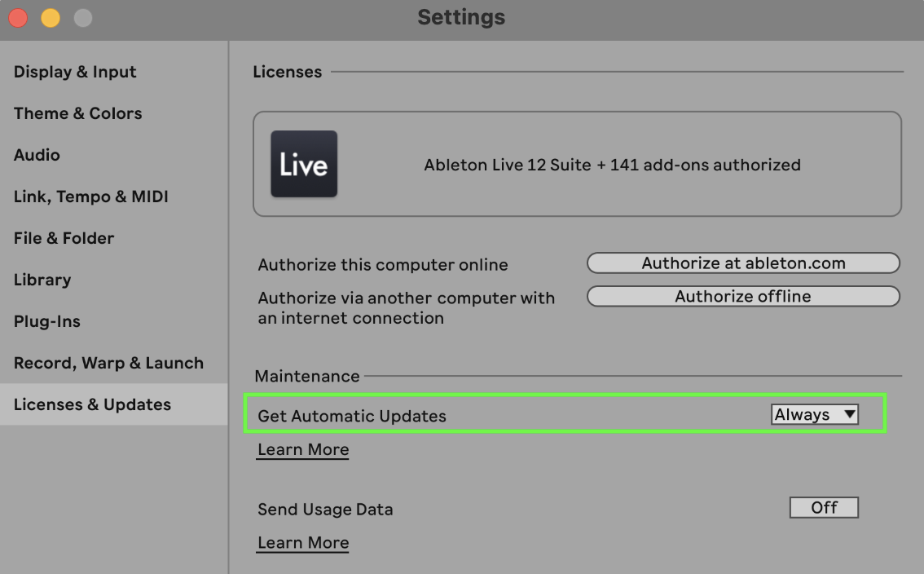This screenshot has width=924, height=574.
Task: Minimize the Settings window with yellow button
Action: pyautogui.click(x=51, y=17)
